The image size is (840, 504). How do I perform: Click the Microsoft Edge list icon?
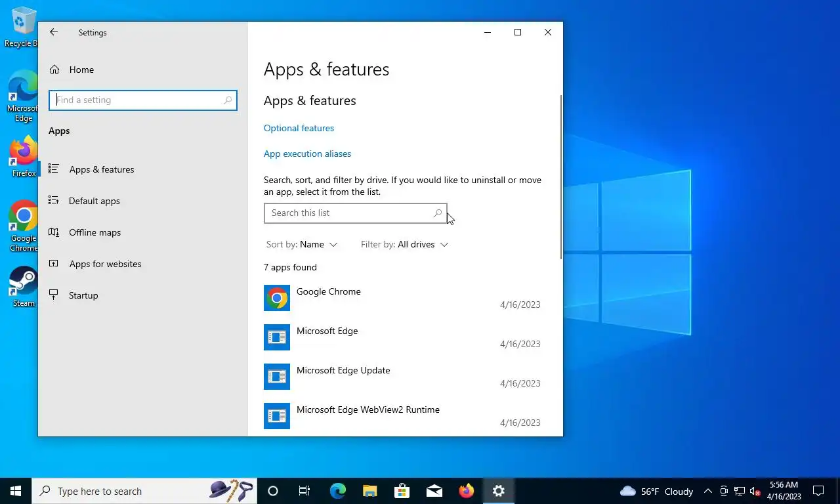point(277,337)
